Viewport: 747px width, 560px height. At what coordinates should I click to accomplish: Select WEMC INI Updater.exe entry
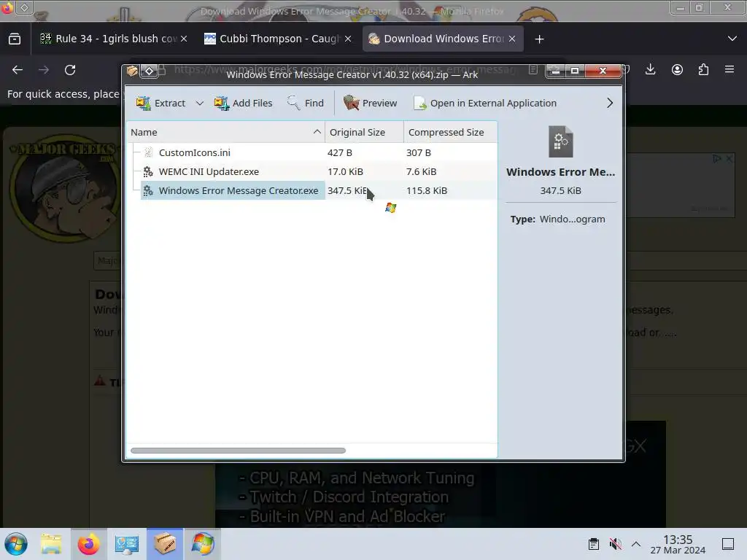click(x=209, y=171)
